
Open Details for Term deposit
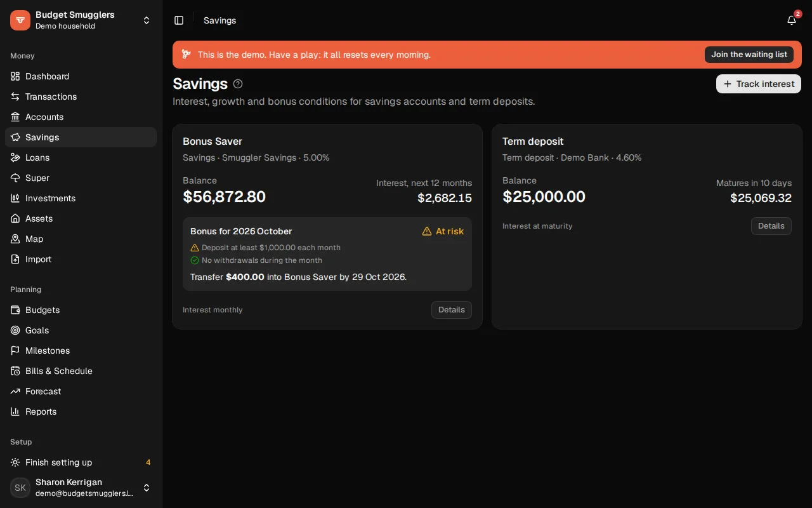coord(771,226)
